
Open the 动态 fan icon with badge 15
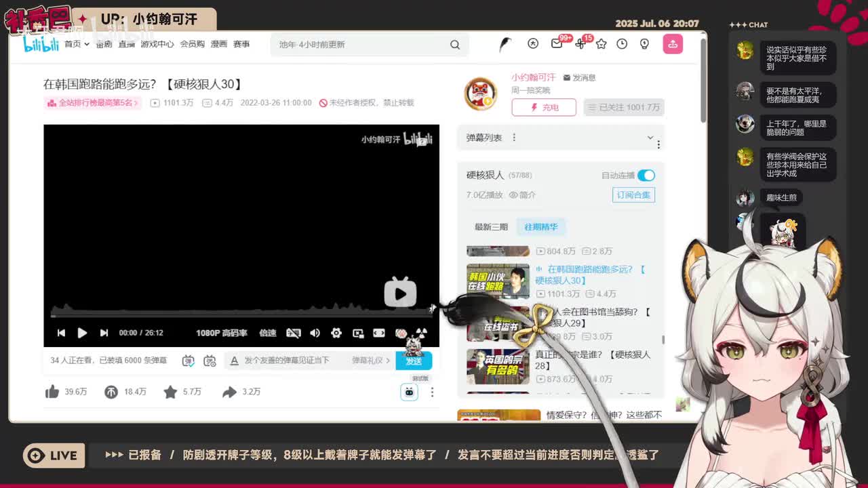[x=580, y=43]
